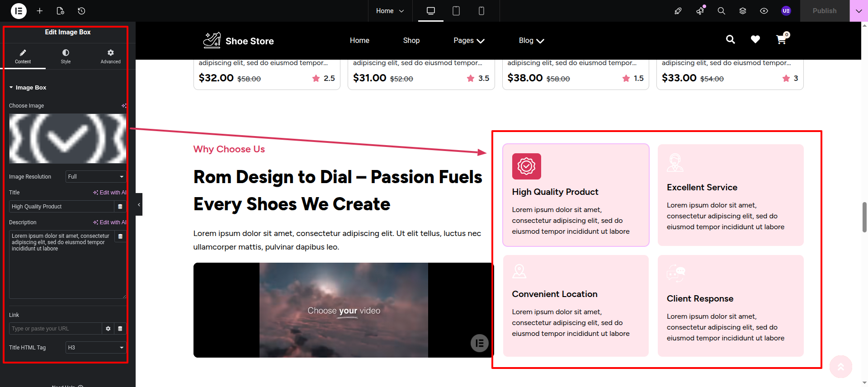868x387 pixels.
Task: Collapse the Image Box section
Action: (x=28, y=88)
